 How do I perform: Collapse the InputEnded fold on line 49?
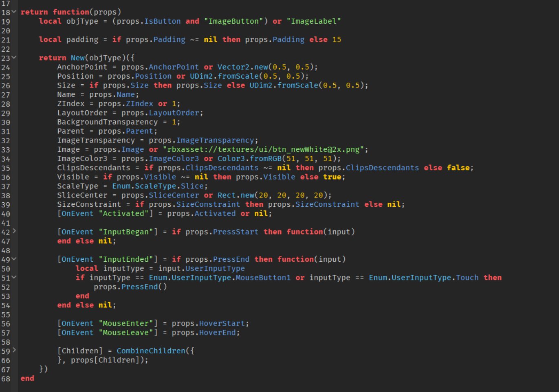click(x=14, y=259)
